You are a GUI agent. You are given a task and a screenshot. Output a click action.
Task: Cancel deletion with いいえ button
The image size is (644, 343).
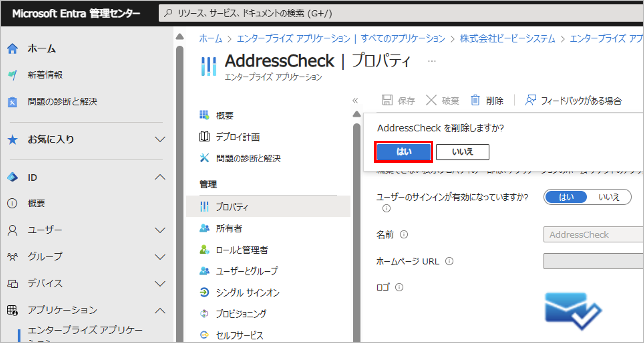pos(463,152)
